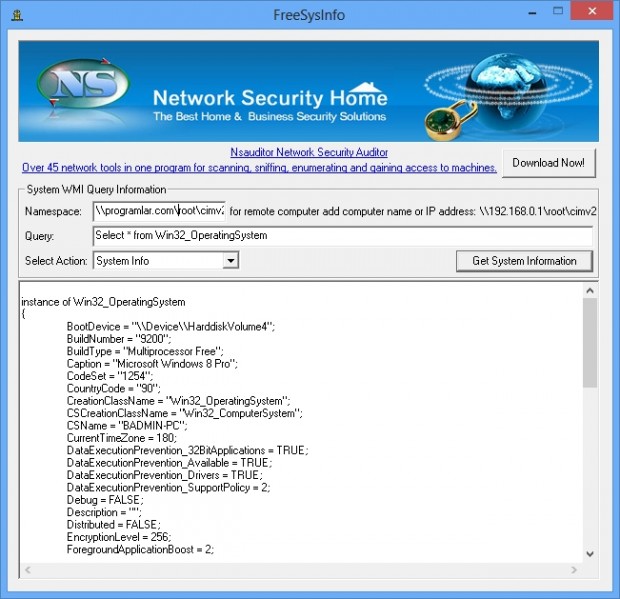Screen dimensions: 620x599
Task: Click the DataExecutionPrevention_Drivers line
Action: click(164, 475)
